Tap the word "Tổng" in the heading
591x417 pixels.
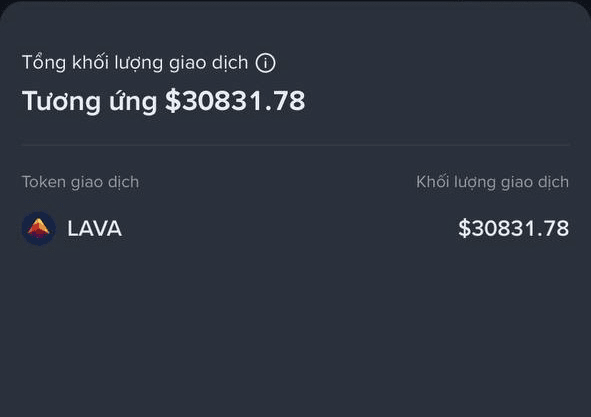[x=44, y=63]
